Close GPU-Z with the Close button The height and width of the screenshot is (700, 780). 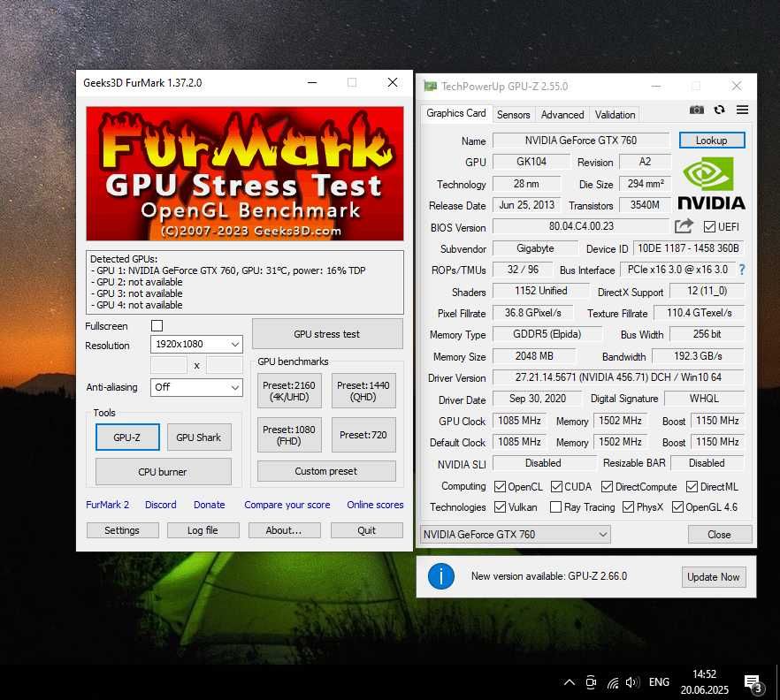(x=720, y=535)
